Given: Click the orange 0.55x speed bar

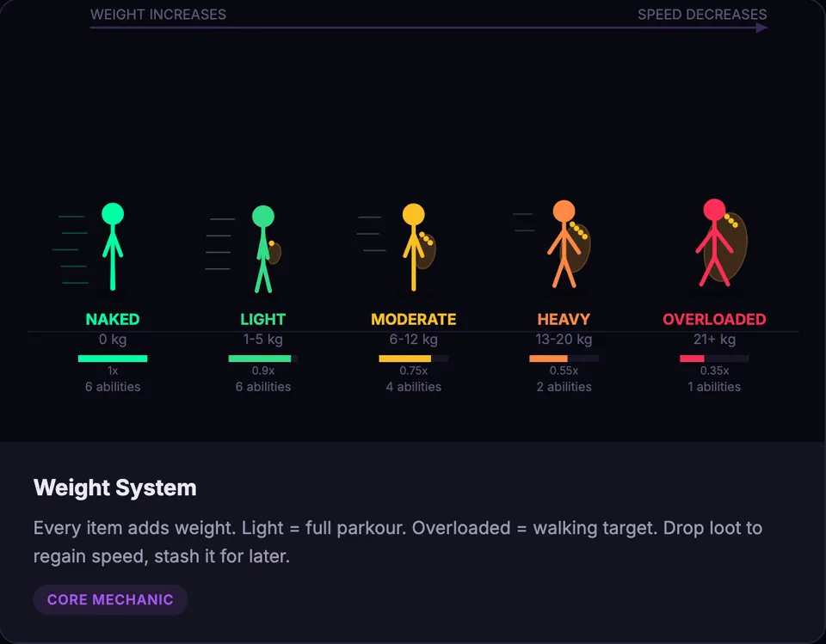Looking at the screenshot, I should coord(564,359).
